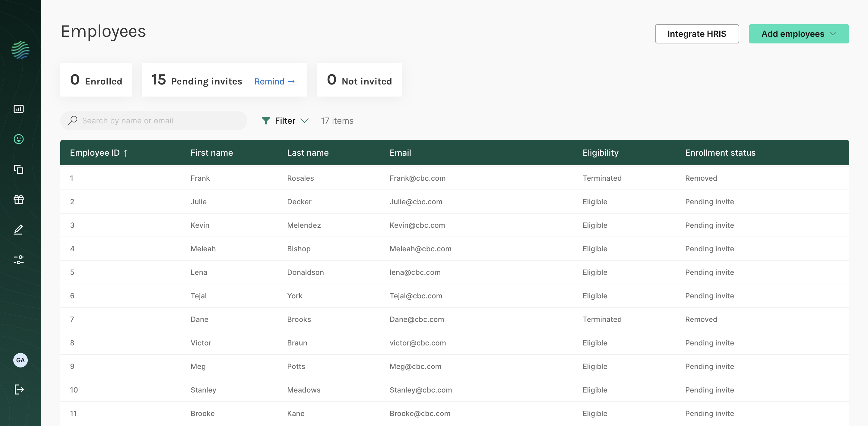The image size is (868, 426).
Task: Click the search magnifier icon in search bar
Action: (x=72, y=120)
